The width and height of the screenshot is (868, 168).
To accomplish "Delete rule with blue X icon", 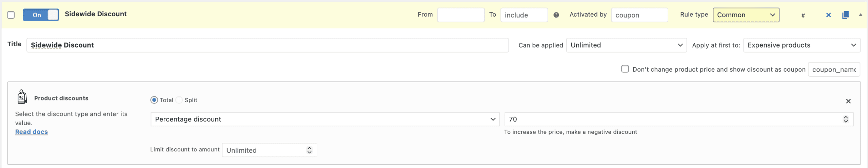I will (x=828, y=15).
